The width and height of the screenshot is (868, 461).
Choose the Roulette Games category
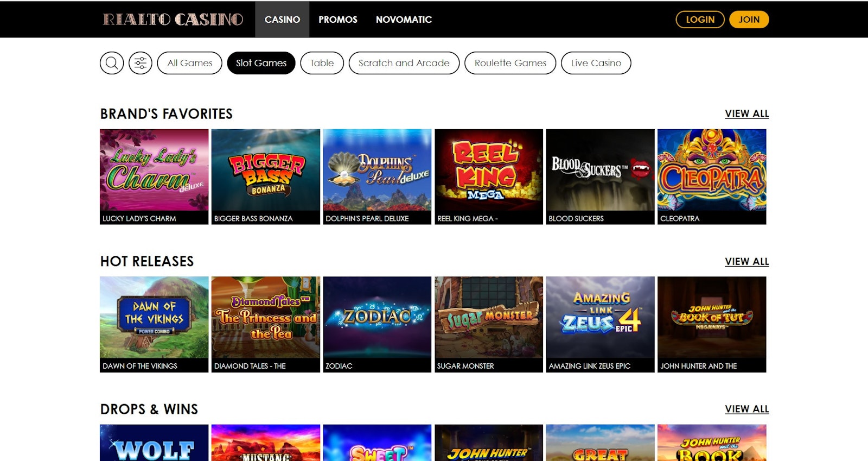(x=510, y=63)
